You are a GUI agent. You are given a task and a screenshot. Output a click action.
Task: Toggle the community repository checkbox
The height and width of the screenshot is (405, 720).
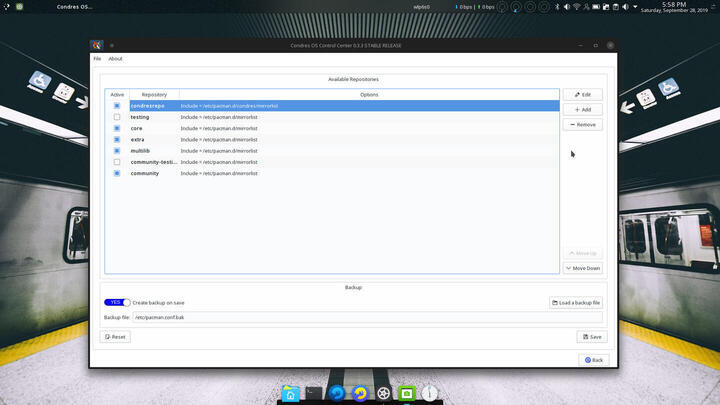(x=117, y=174)
